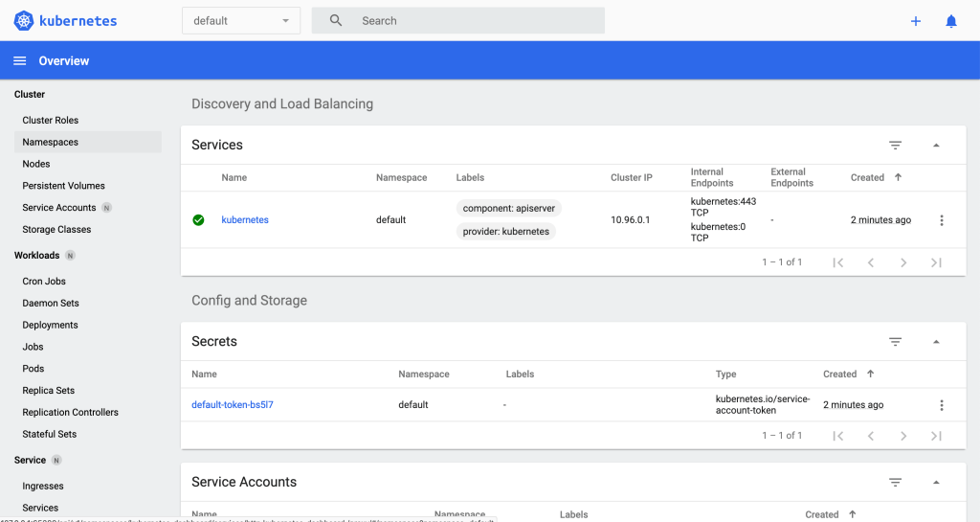The height and width of the screenshot is (522, 980).
Task: Open the default namespace dropdown
Action: pos(240,21)
